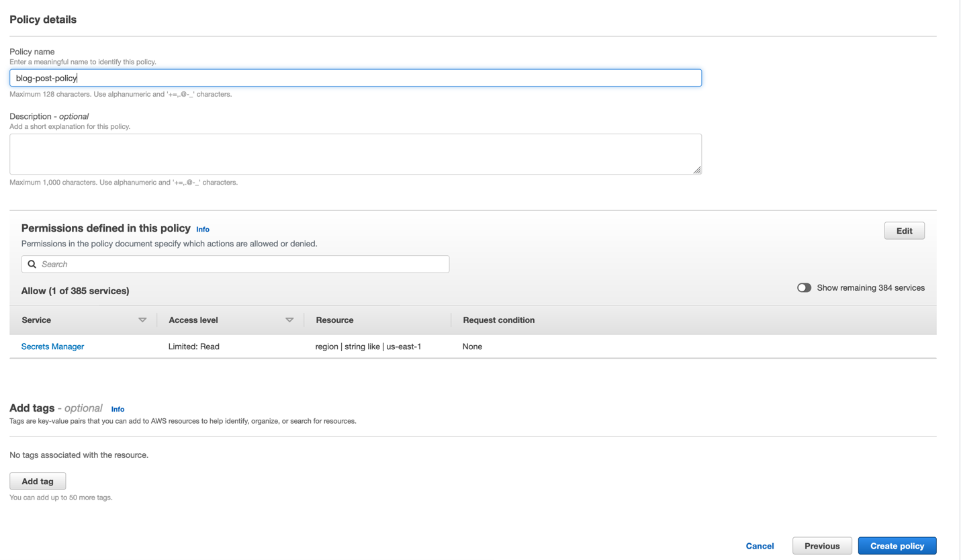Click the 'Allow (1 of 385 services)' heading
Image resolution: width=961 pixels, height=560 pixels.
coord(75,291)
